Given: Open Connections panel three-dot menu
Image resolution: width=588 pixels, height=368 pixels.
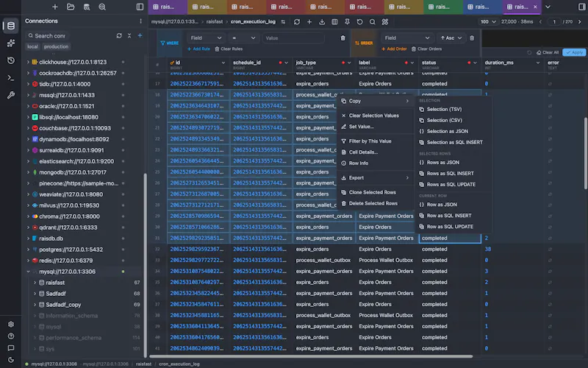Looking at the screenshot, I should [140, 21].
